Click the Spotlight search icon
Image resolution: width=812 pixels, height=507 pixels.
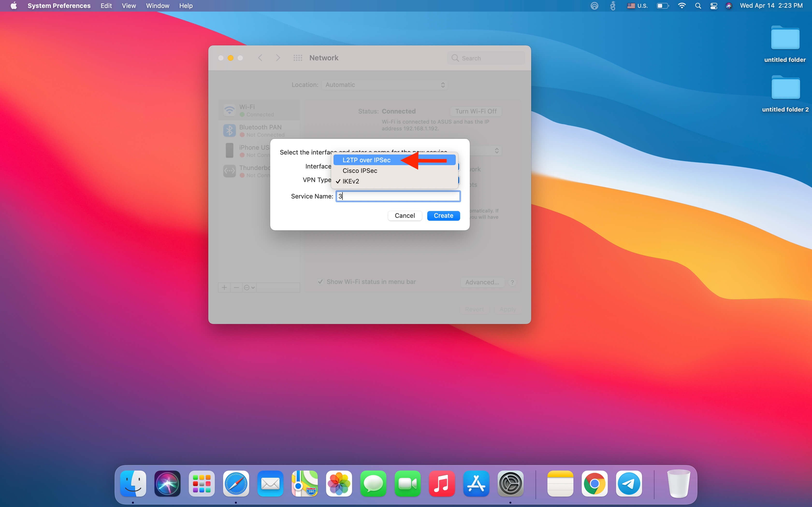coord(698,6)
